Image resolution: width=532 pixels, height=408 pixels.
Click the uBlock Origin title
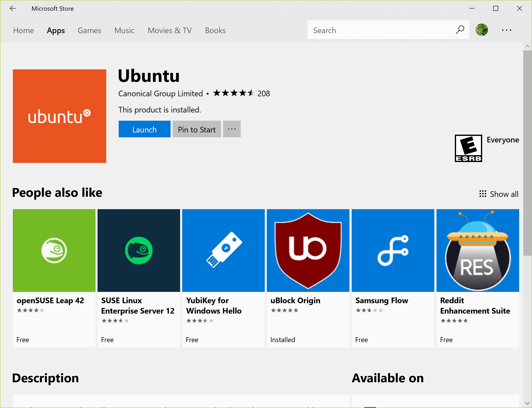click(x=295, y=301)
